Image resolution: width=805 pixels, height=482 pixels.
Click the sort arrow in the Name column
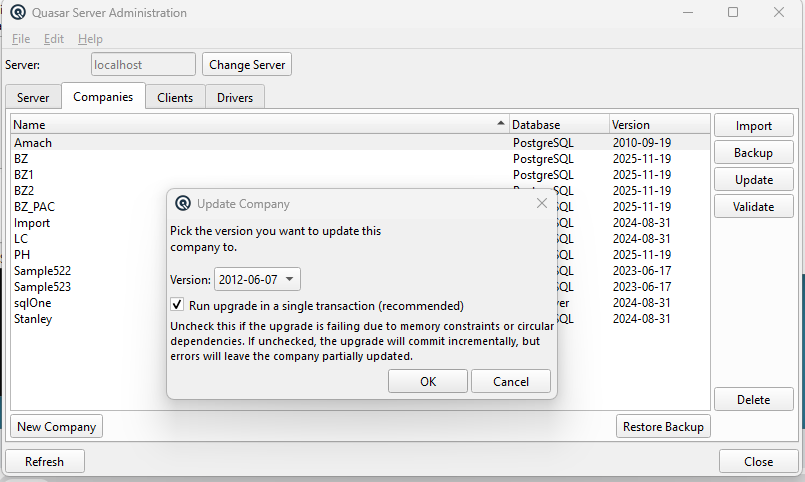pos(501,123)
